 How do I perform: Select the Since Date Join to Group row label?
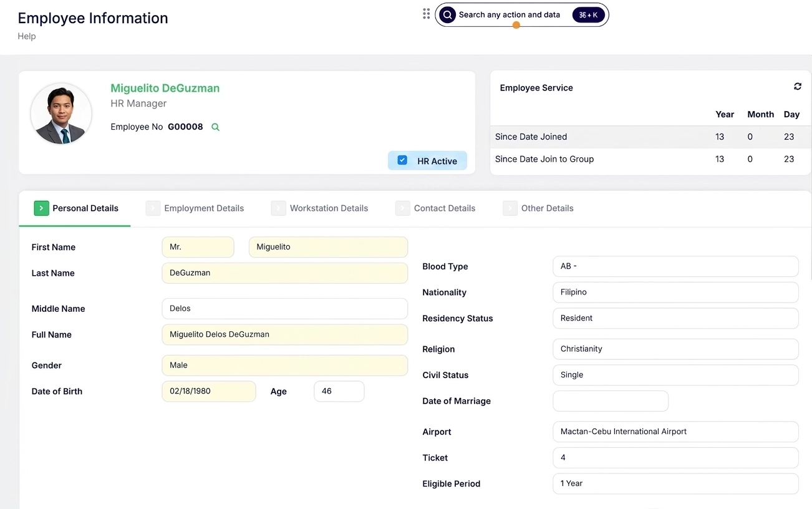point(544,159)
